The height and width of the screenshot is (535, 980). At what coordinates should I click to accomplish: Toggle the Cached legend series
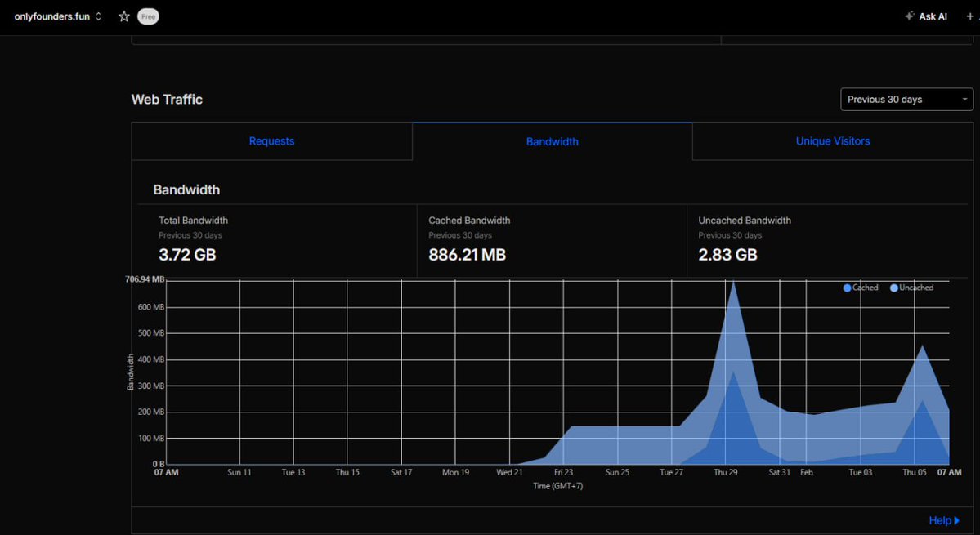861,288
